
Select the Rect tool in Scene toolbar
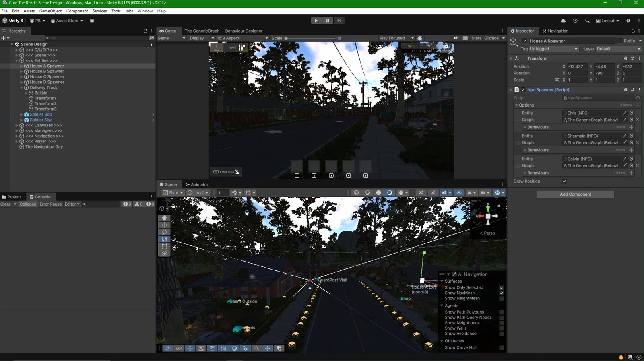pyautogui.click(x=164, y=246)
